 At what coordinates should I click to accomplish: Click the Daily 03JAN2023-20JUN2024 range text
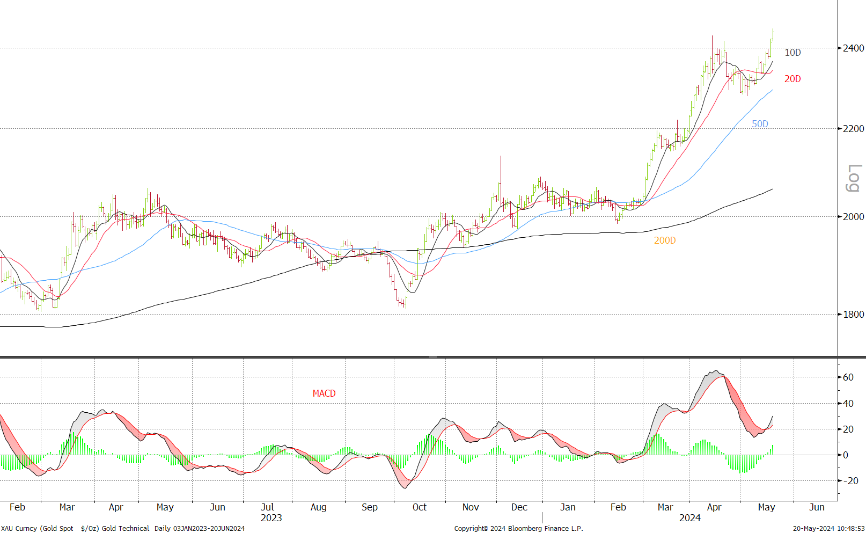coord(199,529)
